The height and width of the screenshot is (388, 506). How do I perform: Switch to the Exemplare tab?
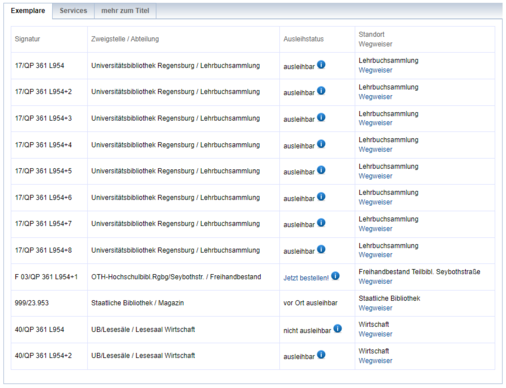pos(28,11)
